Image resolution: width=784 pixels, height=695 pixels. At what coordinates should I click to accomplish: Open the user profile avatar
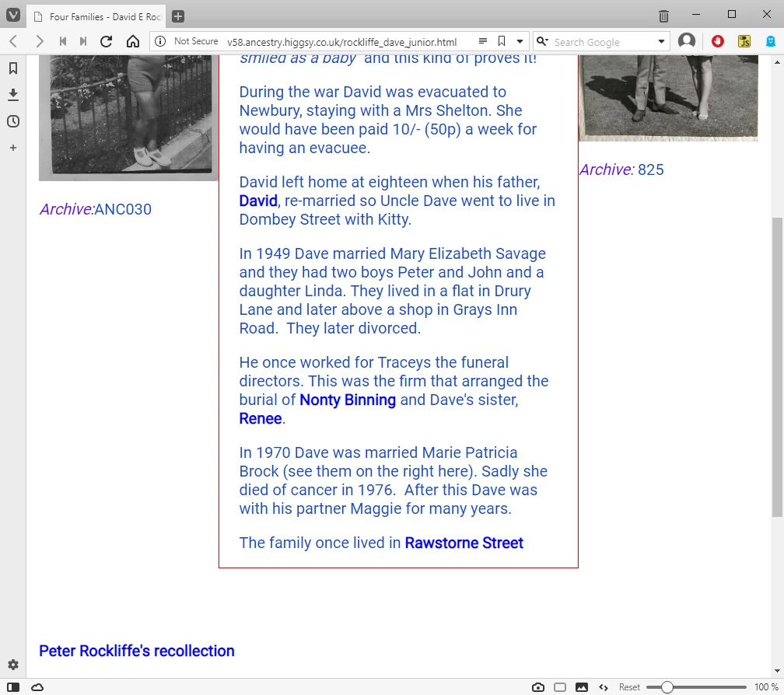point(687,40)
